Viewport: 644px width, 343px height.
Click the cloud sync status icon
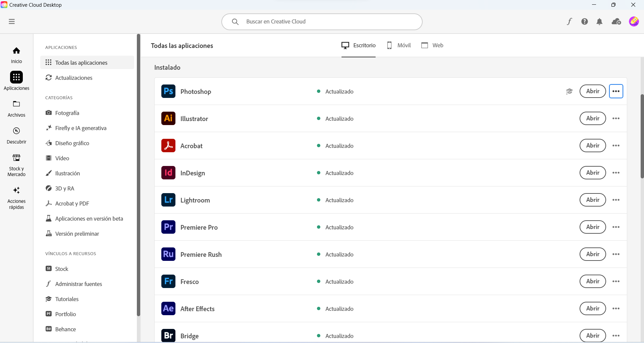point(617,21)
